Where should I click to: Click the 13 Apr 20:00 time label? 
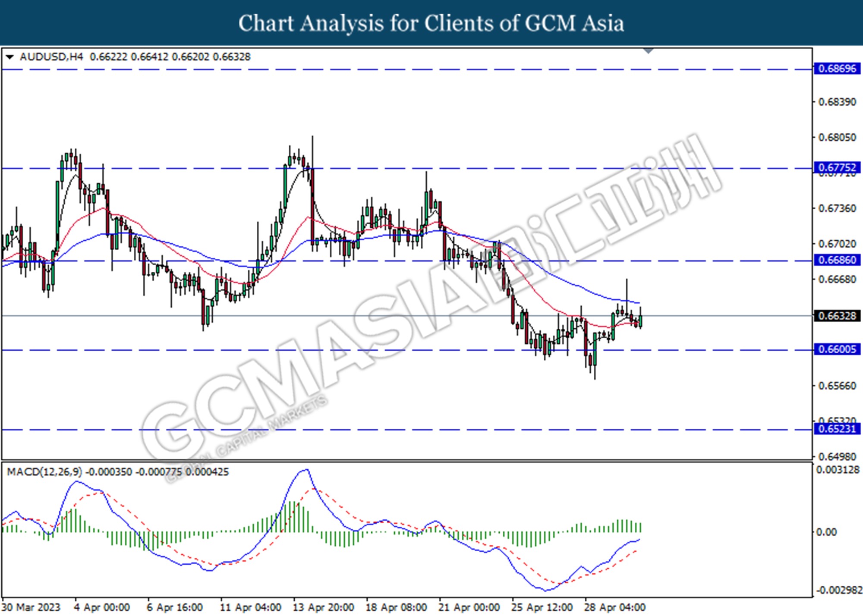point(324,607)
